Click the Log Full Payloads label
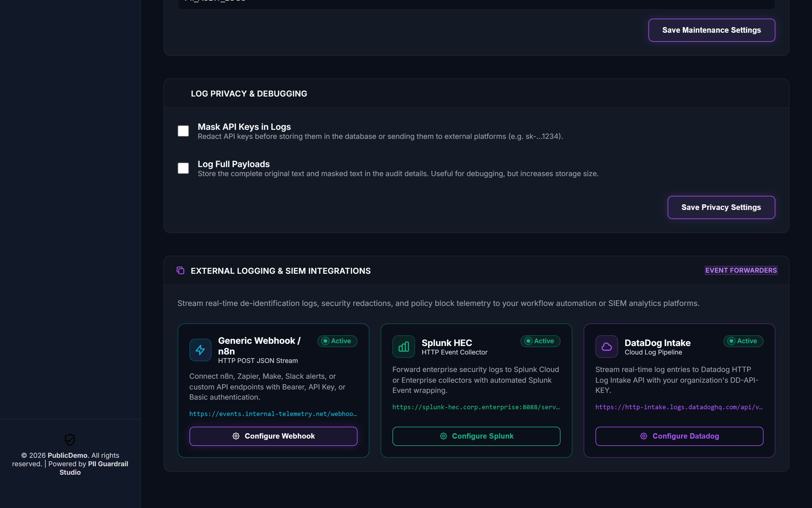812x508 pixels. [233, 164]
